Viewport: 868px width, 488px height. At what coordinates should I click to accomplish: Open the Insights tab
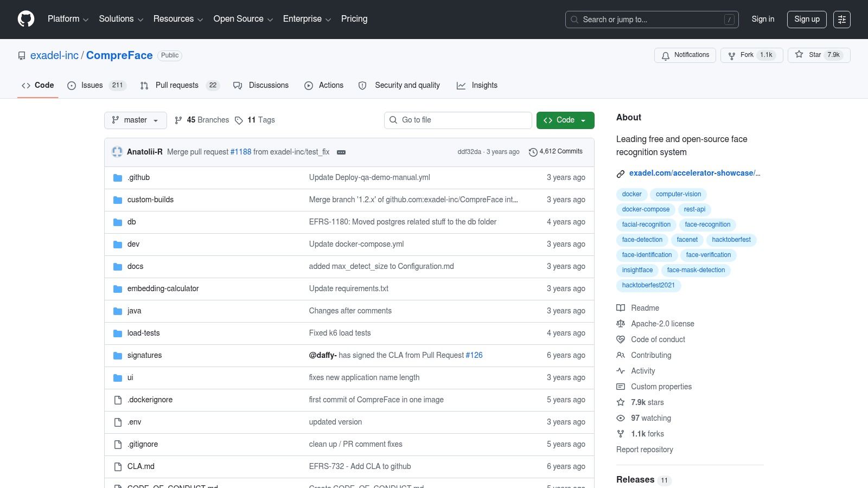pos(477,86)
